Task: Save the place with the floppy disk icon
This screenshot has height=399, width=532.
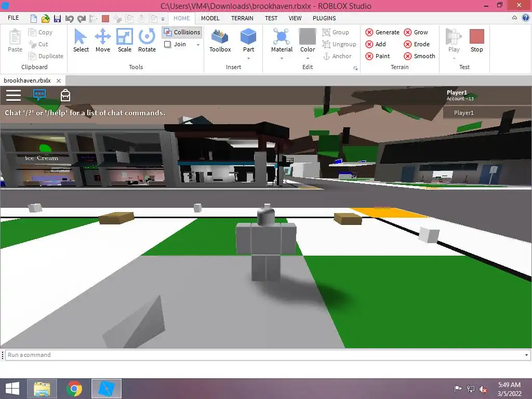Action: (57, 18)
